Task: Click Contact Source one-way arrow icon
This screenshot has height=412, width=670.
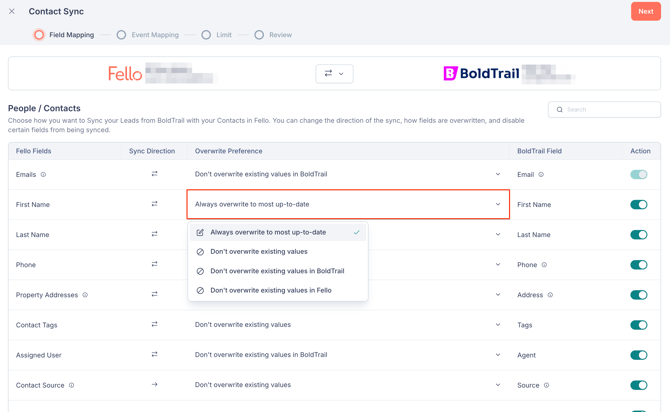Action: point(154,385)
